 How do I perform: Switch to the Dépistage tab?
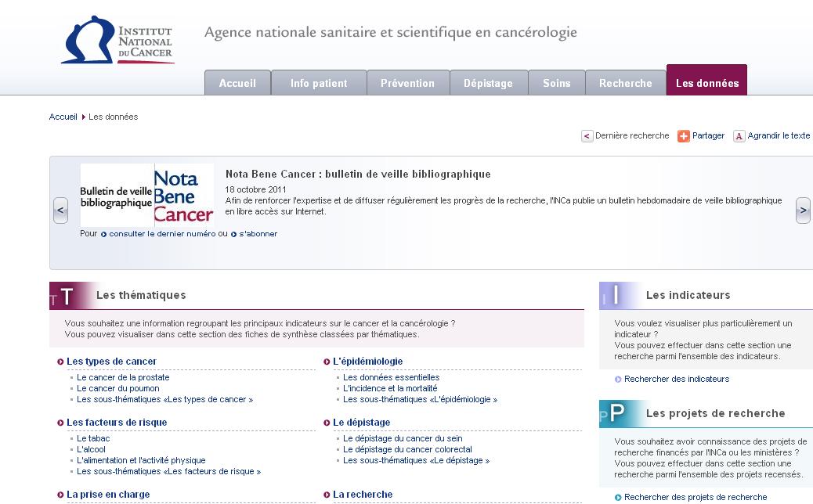(x=489, y=83)
